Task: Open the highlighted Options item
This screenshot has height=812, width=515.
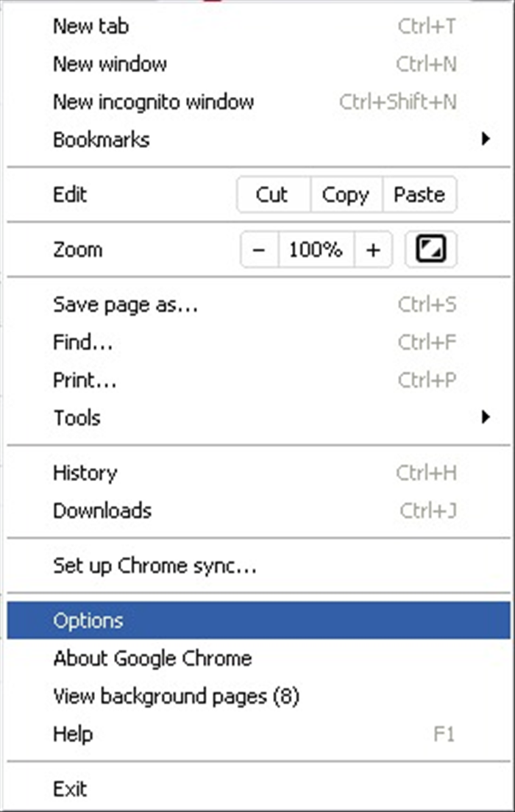Action: click(258, 620)
